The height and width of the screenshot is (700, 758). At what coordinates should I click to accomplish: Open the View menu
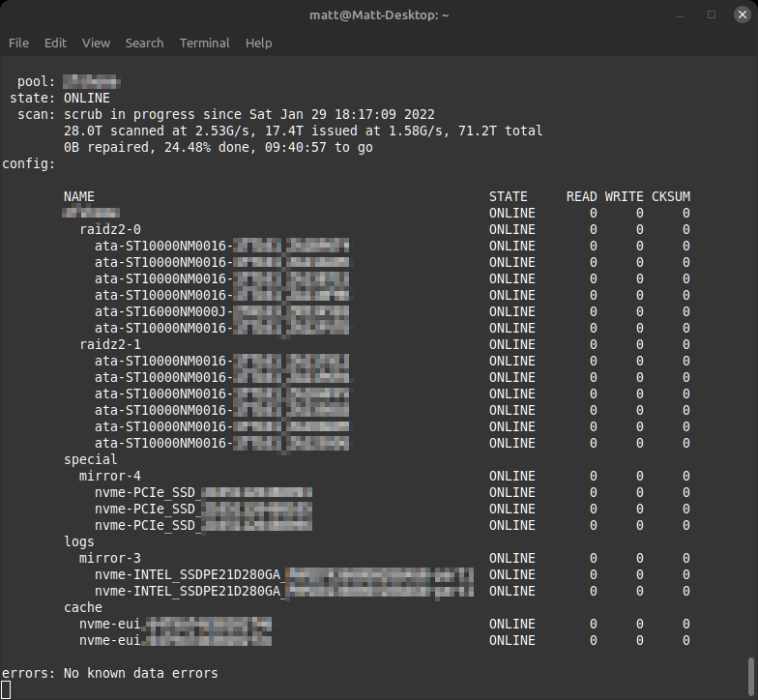pos(96,43)
